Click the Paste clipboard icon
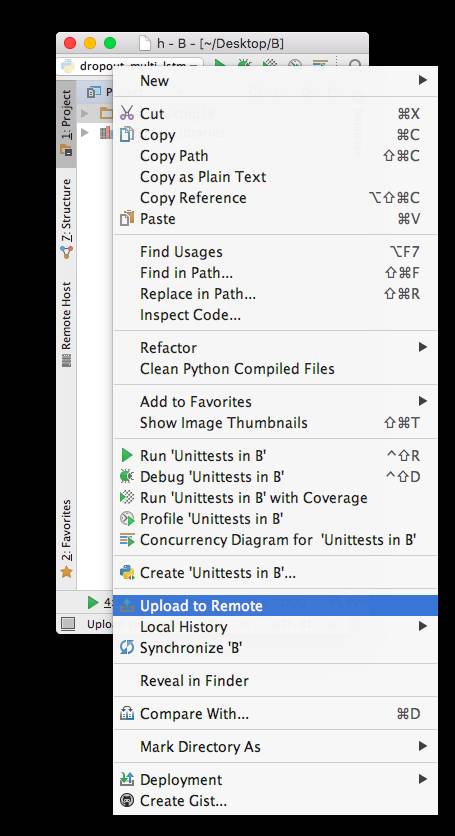Viewport: 455px width, 836px height. click(x=126, y=219)
